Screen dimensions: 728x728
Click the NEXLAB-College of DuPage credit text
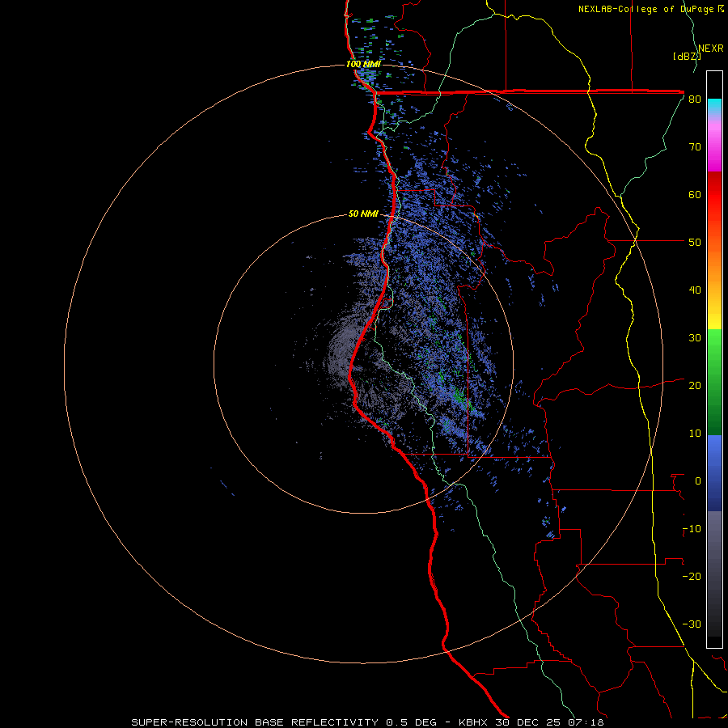coord(650,9)
